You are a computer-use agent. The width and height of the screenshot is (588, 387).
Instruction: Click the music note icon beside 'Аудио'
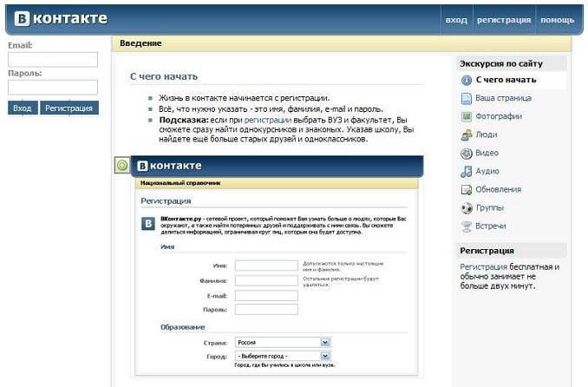[466, 172]
